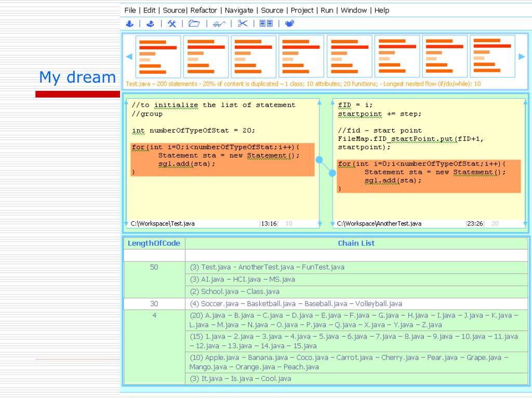This screenshot has width=532, height=399.
Task: Click the export (upload arrow) toolbar icon
Action: pos(150,23)
